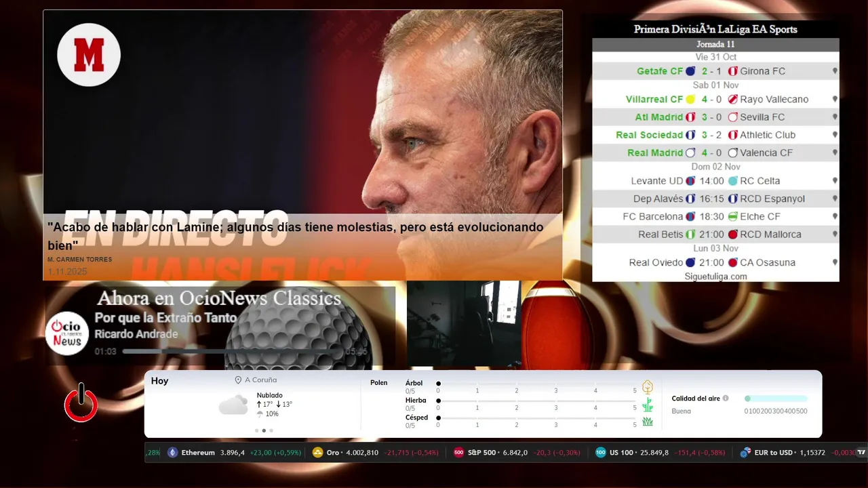Click the Athletic Club team name
The image size is (868, 488).
click(768, 135)
